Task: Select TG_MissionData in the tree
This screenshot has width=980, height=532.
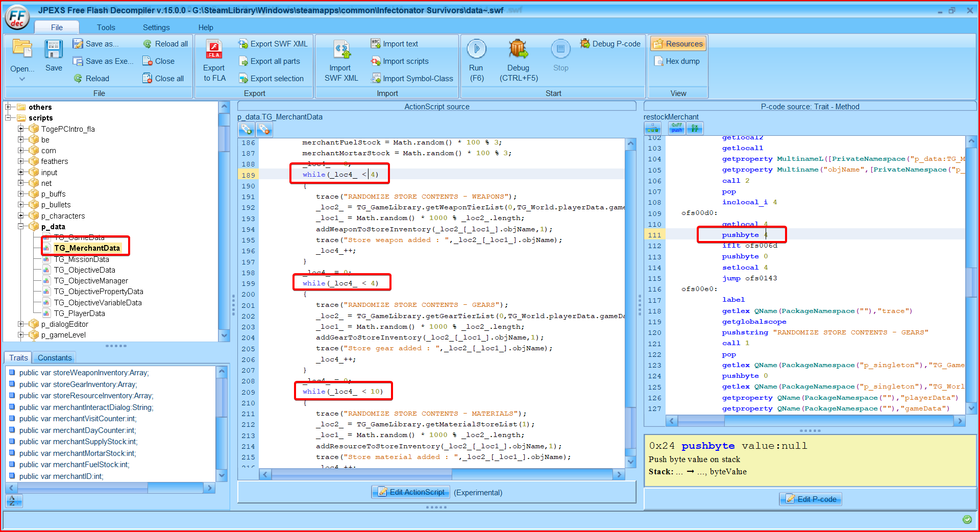Action: point(81,259)
